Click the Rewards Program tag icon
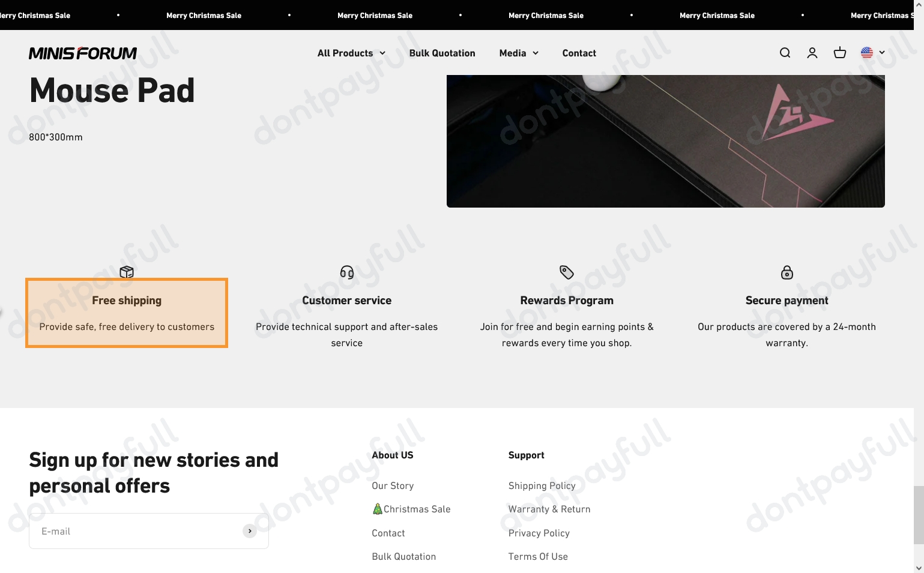Screen dimensions: 924x573 coord(567,272)
